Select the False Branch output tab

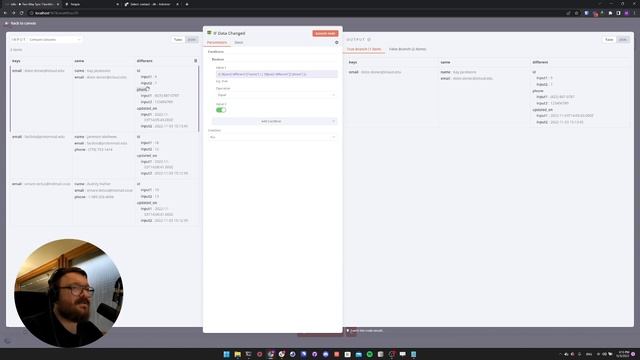407,49
